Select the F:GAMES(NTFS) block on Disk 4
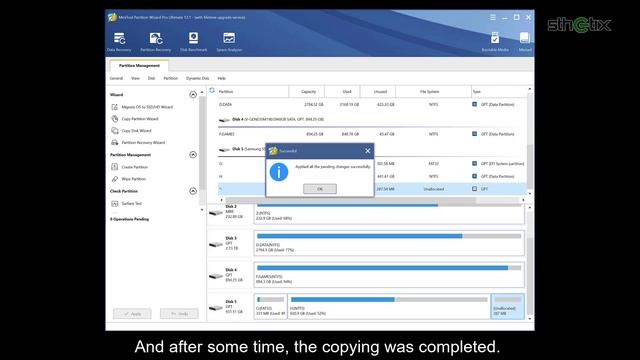The height and width of the screenshot is (360, 640). coord(389,275)
